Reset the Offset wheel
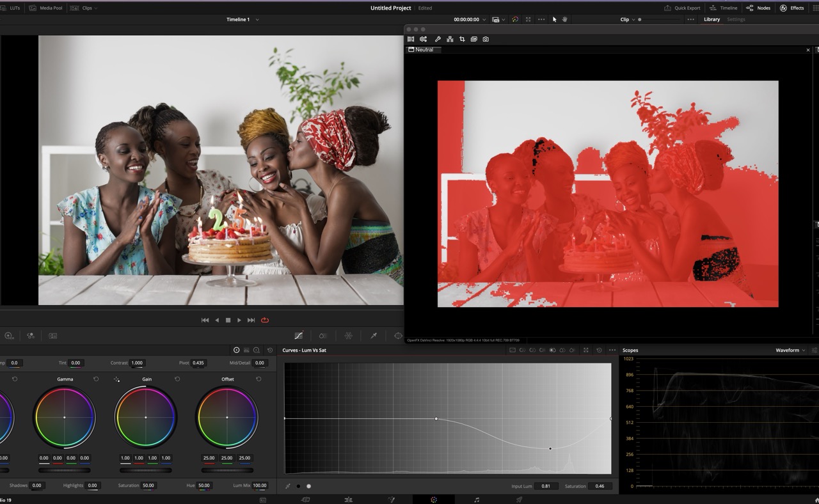The height and width of the screenshot is (504, 819). point(258,379)
